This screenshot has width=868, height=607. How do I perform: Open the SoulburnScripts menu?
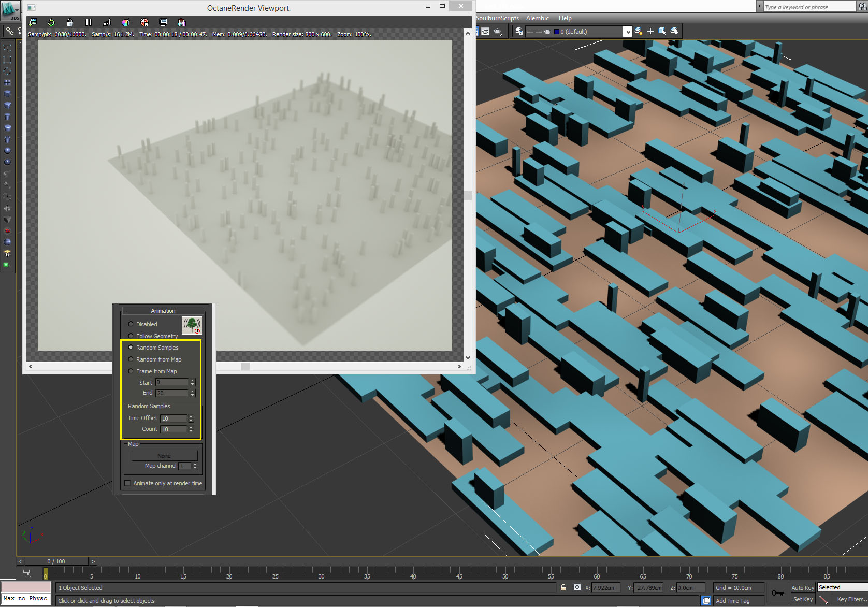497,18
